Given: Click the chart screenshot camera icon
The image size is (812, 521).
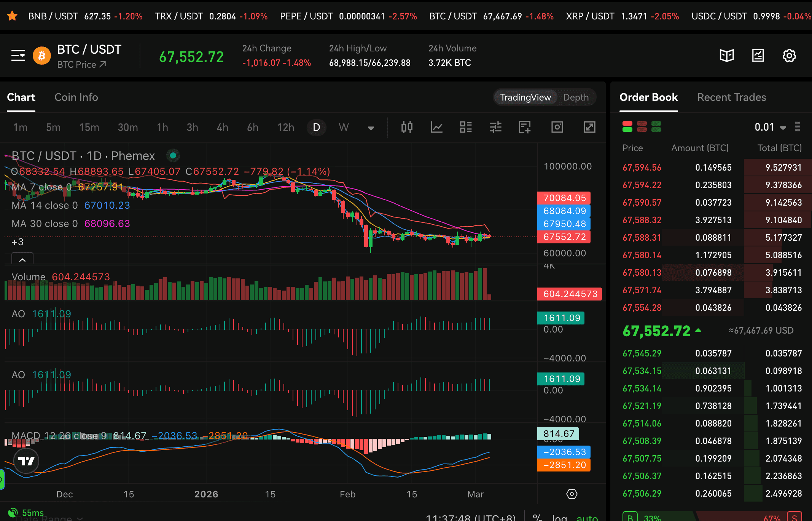Looking at the screenshot, I should pyautogui.click(x=557, y=127).
